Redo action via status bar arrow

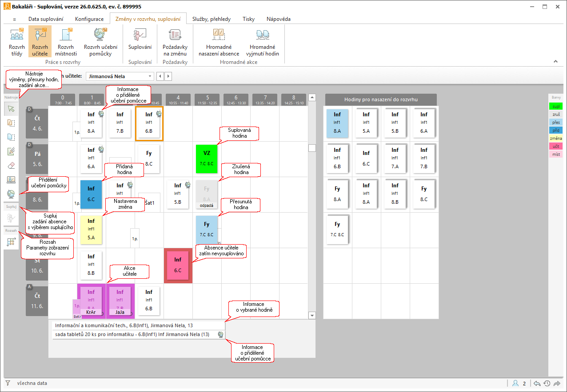[557, 383]
